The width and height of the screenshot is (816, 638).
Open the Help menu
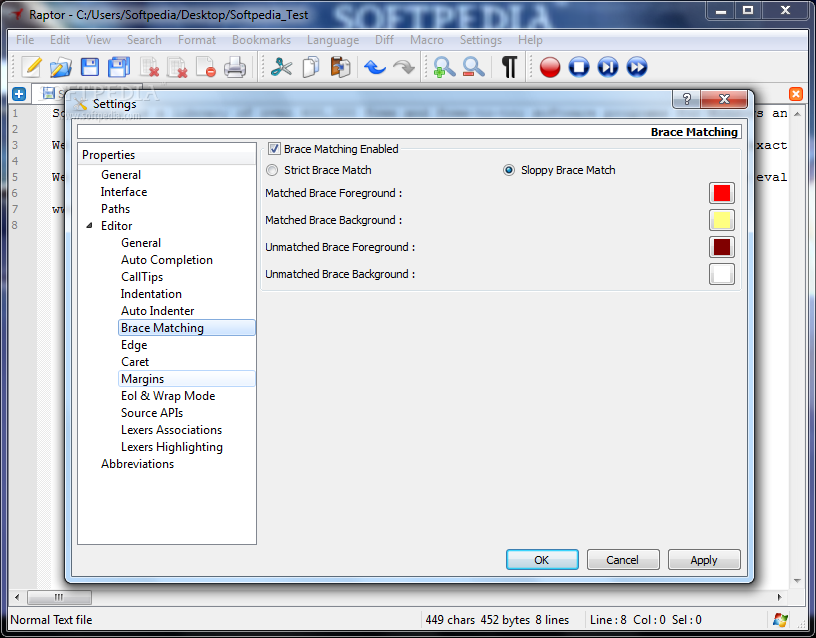pos(530,40)
